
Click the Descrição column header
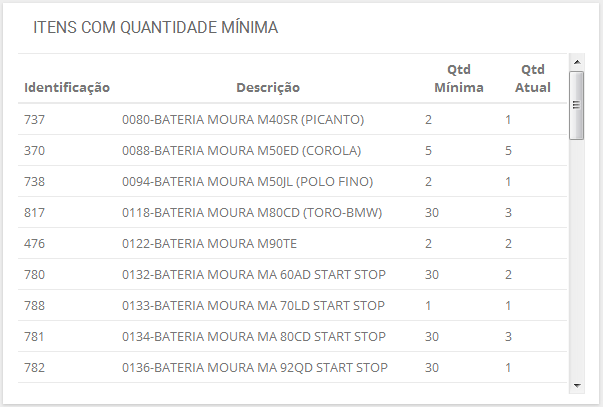click(x=268, y=87)
